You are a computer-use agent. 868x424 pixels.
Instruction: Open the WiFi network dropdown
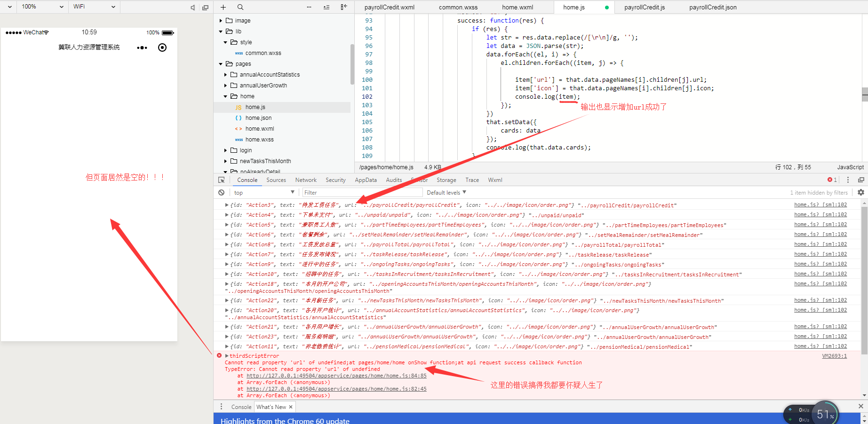pyautogui.click(x=94, y=7)
